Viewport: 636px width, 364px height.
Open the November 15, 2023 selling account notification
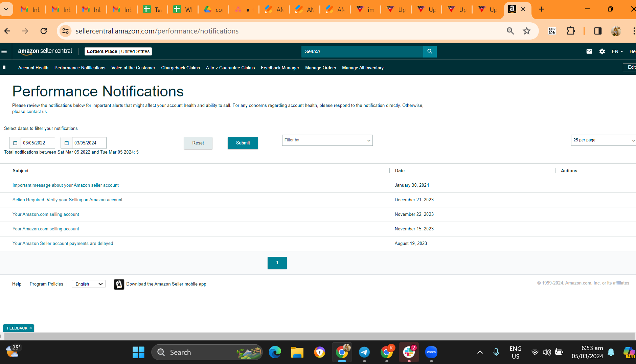[x=46, y=229]
